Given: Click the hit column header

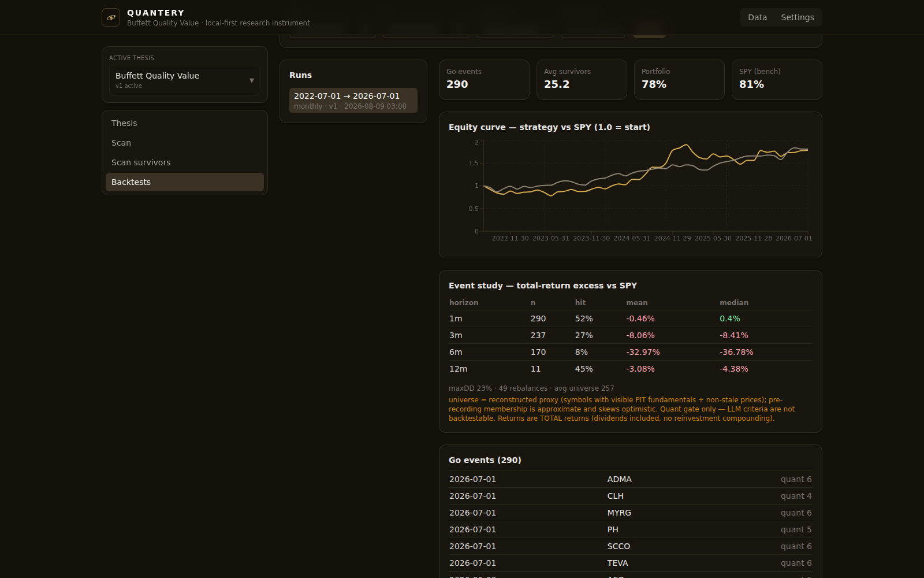Looking at the screenshot, I should coord(580,302).
